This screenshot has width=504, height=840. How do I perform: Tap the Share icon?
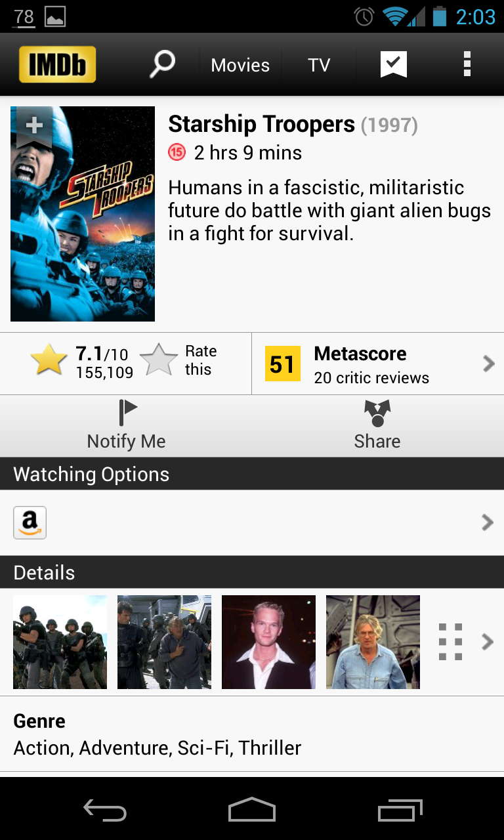pyautogui.click(x=377, y=413)
